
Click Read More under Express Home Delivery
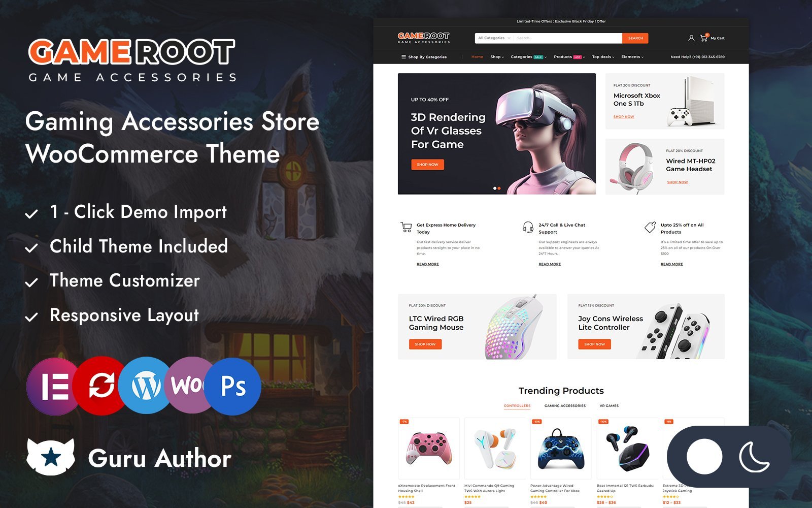[x=428, y=264]
